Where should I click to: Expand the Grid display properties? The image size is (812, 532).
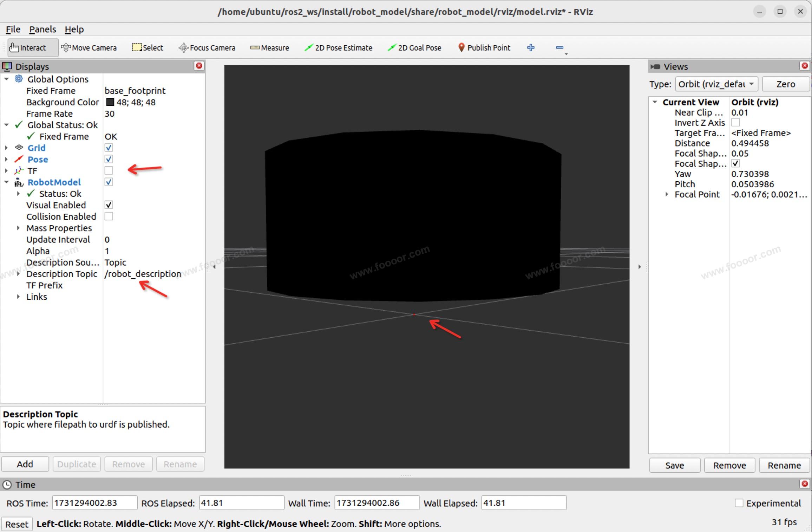6,148
